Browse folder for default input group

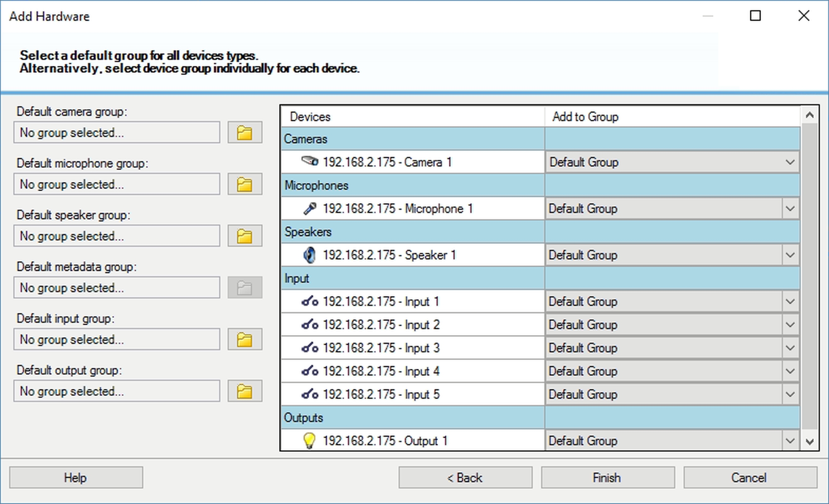(245, 339)
